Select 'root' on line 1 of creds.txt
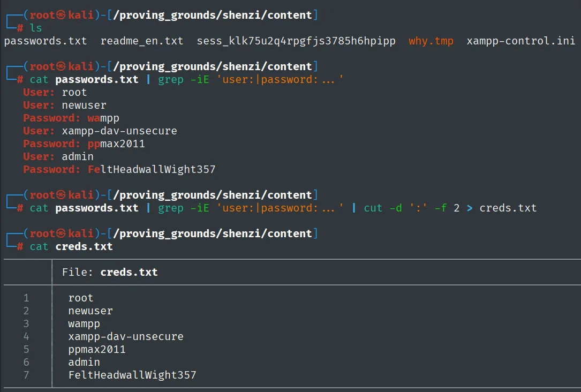This screenshot has height=392, width=581. coord(81,298)
